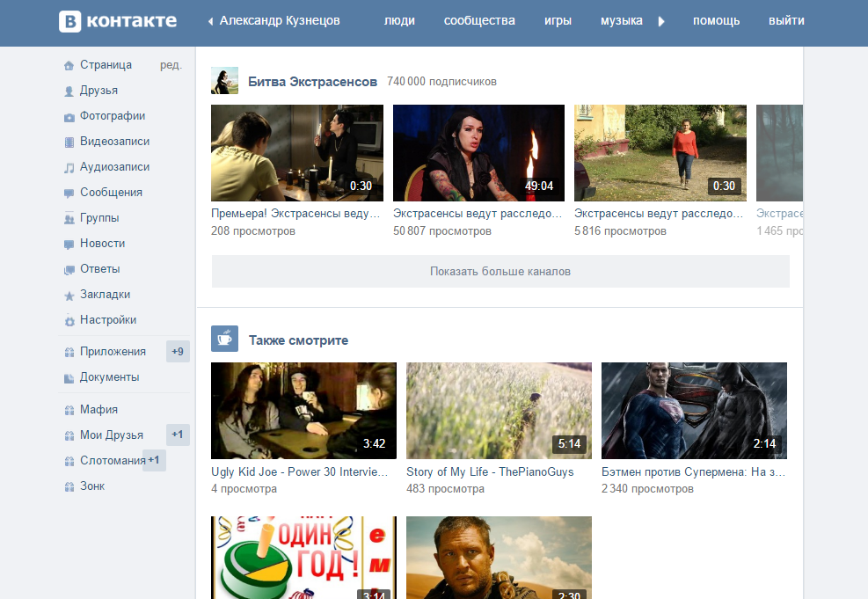Viewport: 868px width, 599px height.
Task: Click the icon beside Новости
Action: (69, 245)
